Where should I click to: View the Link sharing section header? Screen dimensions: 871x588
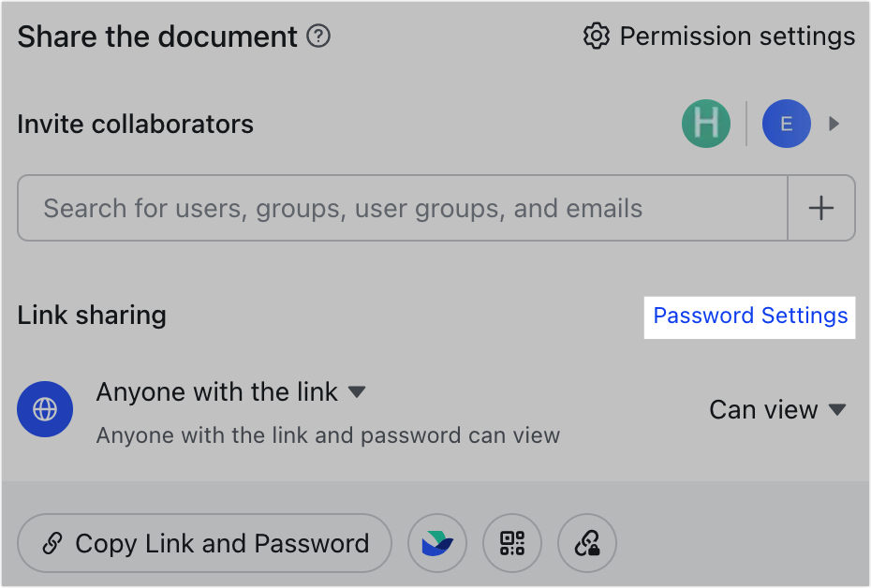point(91,316)
